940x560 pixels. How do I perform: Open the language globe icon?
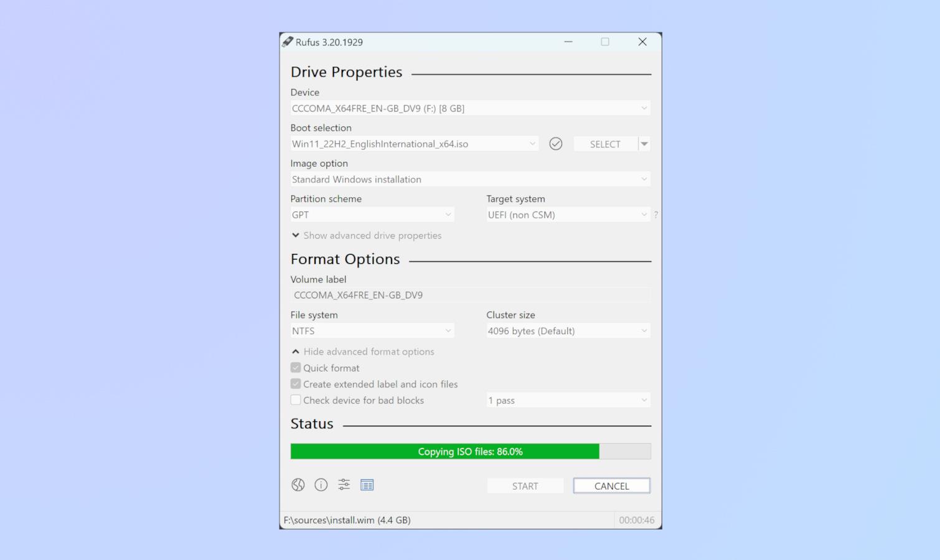pyautogui.click(x=298, y=485)
